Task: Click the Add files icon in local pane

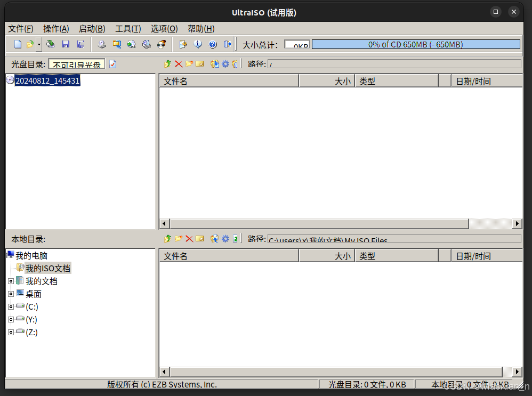Action: [x=214, y=239]
